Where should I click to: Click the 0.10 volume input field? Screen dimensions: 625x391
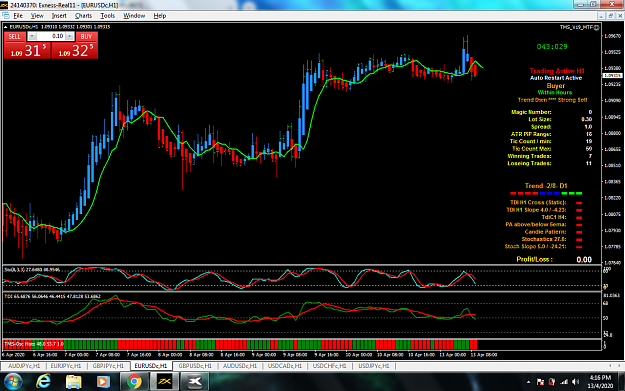[x=51, y=36]
